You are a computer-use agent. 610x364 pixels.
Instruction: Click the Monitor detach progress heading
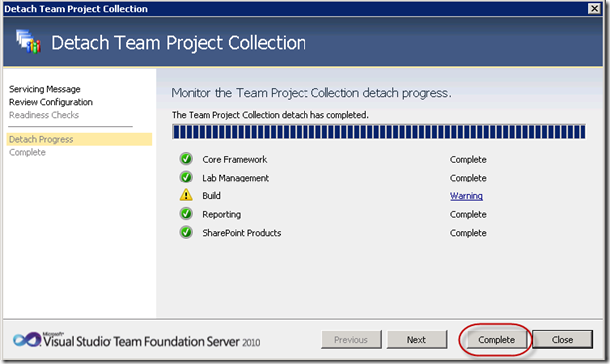pos(311,93)
